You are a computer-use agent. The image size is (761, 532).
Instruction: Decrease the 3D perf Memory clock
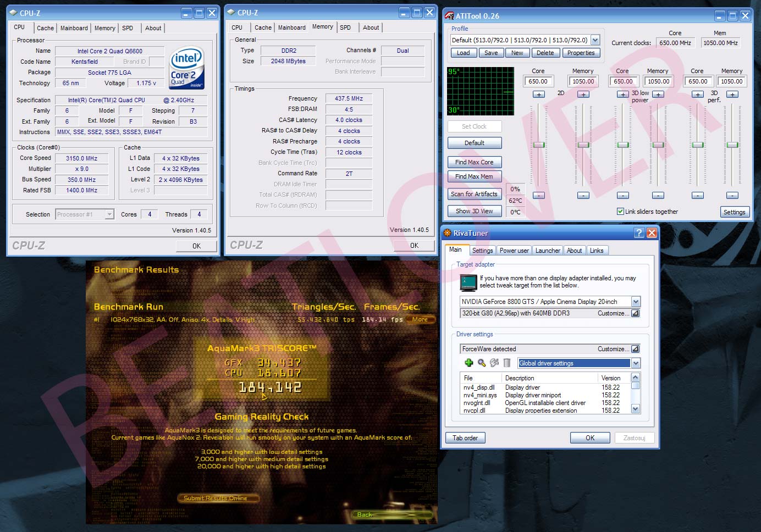pos(732,196)
